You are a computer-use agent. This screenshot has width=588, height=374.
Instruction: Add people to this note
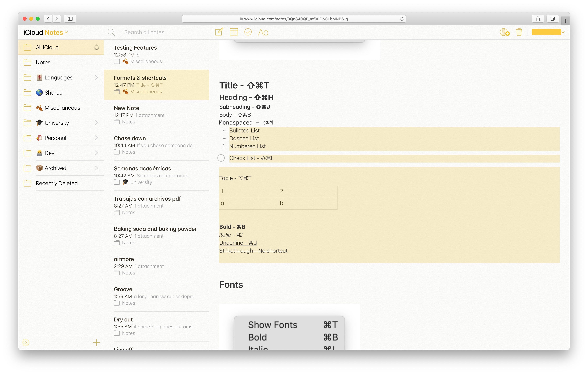[504, 32]
